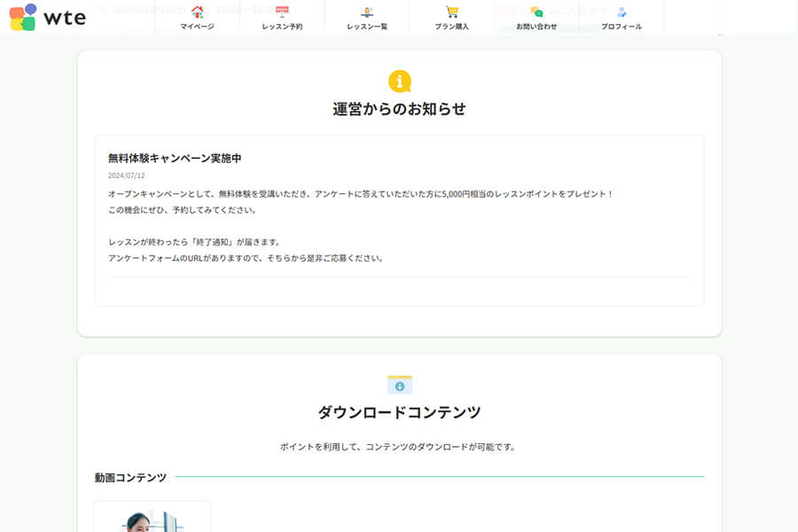
Task: Select the profile figure icon above プロフィール
Action: tap(622, 11)
